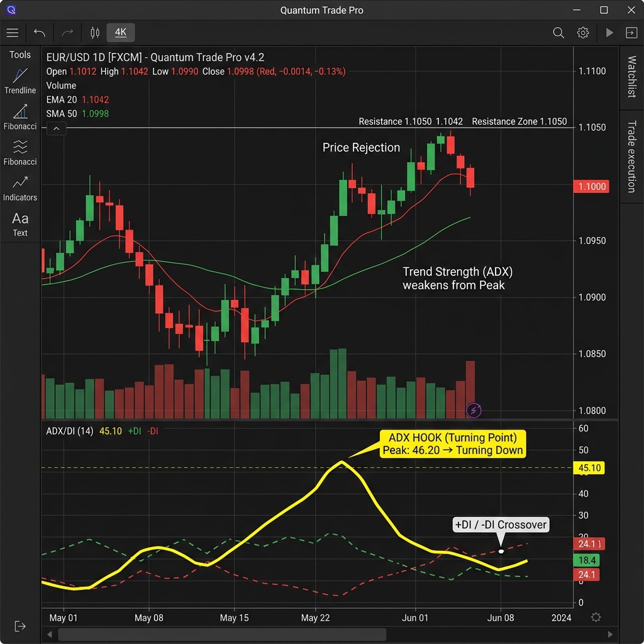The image size is (644, 644).
Task: Click the scroll right arrow
Action: [x=610, y=634]
